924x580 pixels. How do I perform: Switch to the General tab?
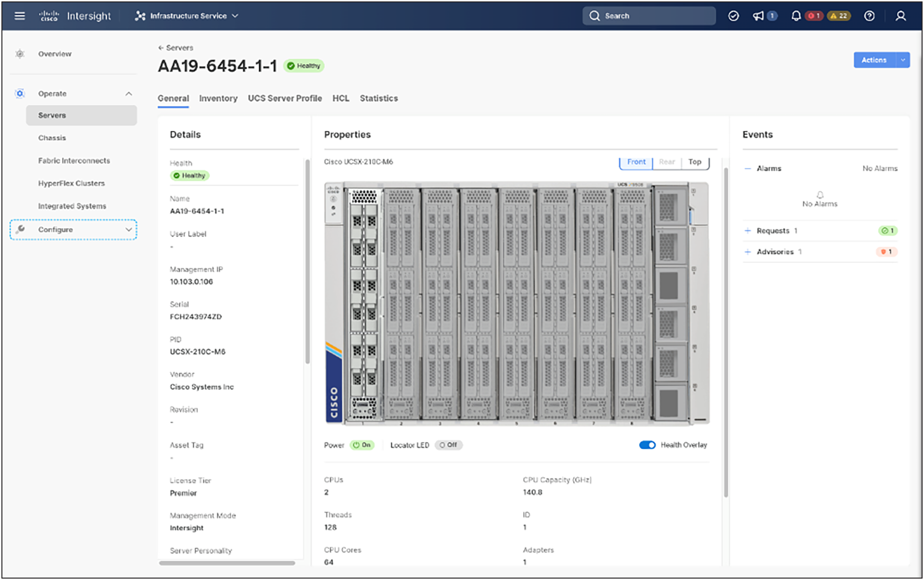pos(173,98)
